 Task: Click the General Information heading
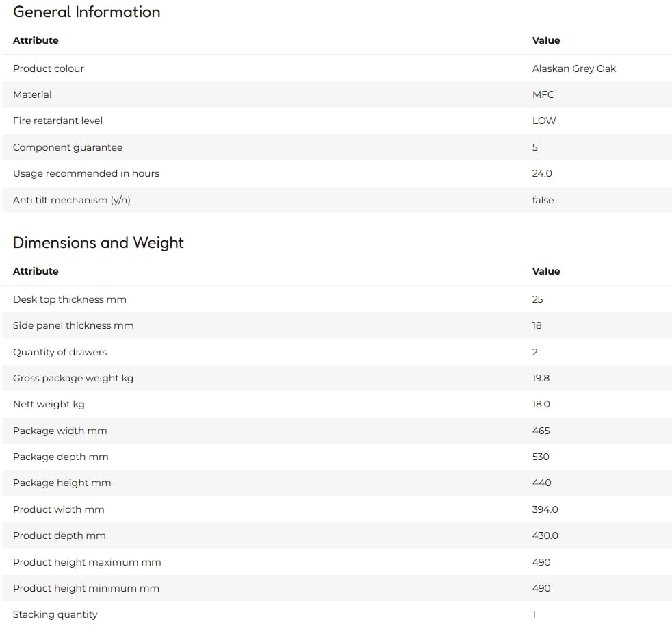point(87,12)
